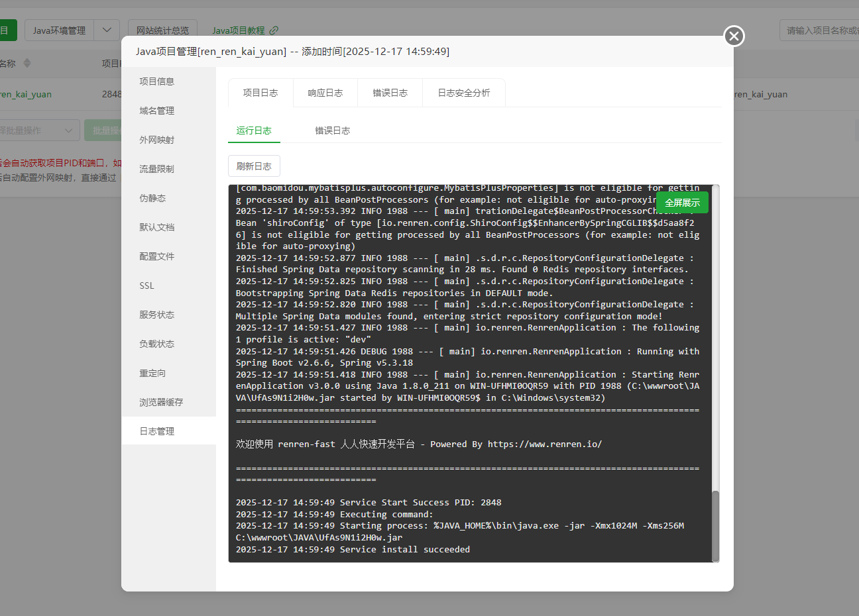The width and height of the screenshot is (859, 616).
Task: Select the top-level 错误日志 tab
Action: click(390, 93)
